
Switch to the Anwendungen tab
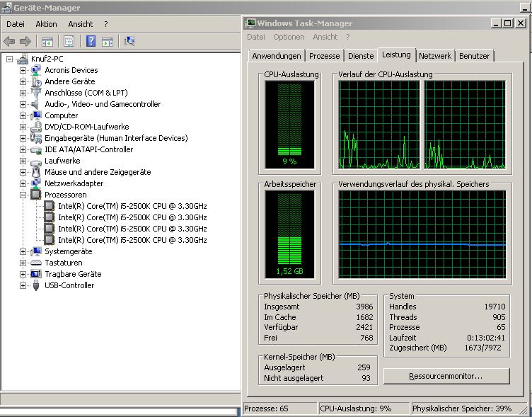coord(277,56)
